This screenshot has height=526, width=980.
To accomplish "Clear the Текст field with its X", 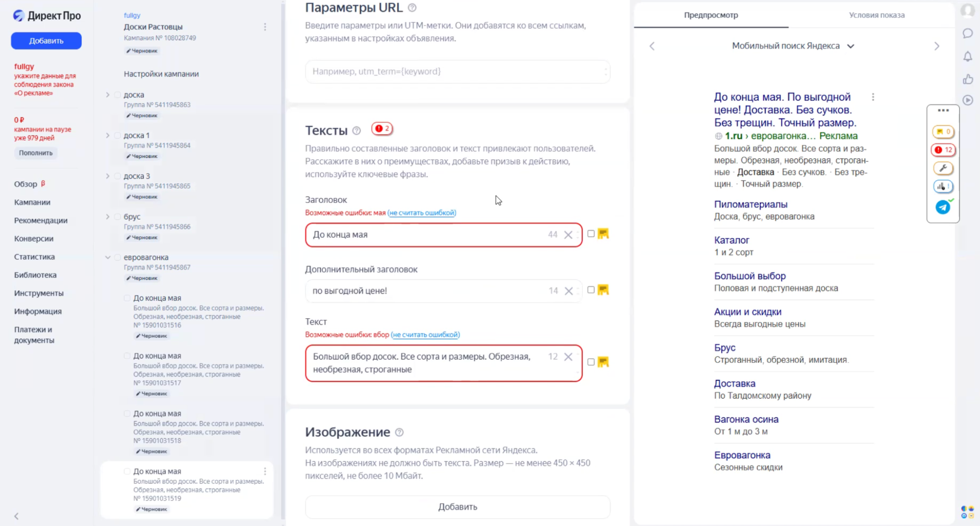I will [568, 357].
